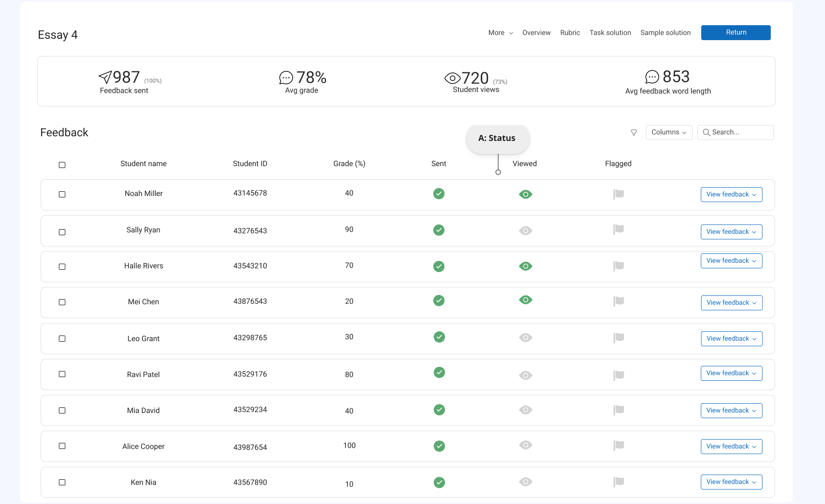Click Mei Chen's green viewed eye icon

[x=526, y=300]
